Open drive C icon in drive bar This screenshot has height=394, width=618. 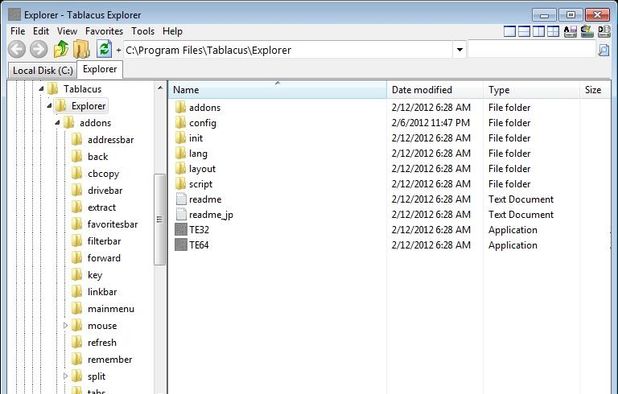coord(587,32)
